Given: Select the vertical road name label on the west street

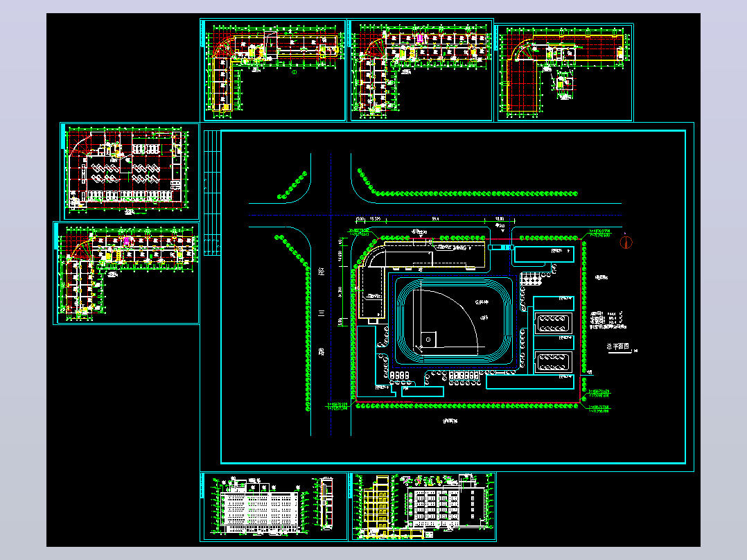Looking at the screenshot, I should click(x=322, y=312).
